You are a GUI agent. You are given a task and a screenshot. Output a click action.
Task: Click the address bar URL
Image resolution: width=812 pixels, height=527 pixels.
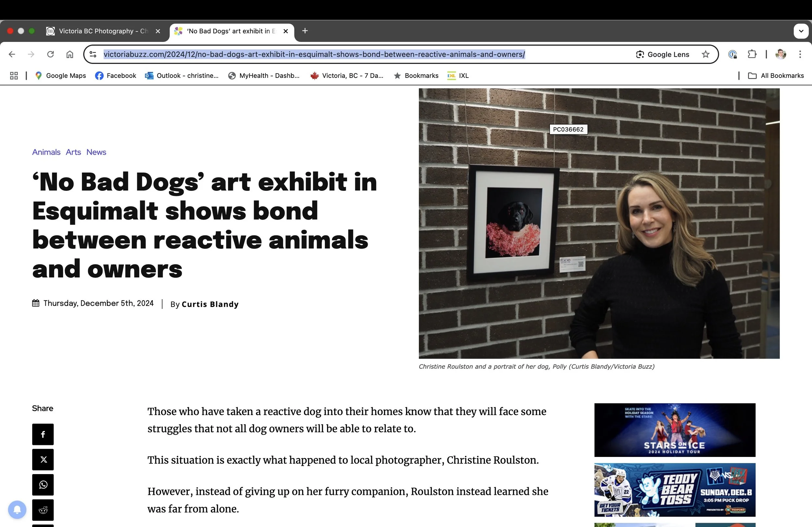[314, 54]
